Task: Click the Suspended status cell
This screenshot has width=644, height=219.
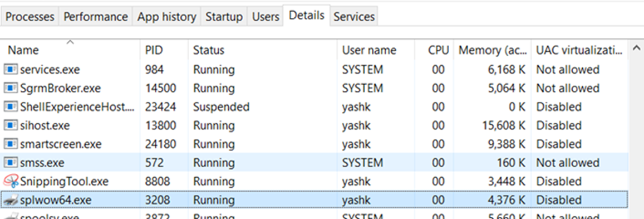Action: click(x=222, y=107)
